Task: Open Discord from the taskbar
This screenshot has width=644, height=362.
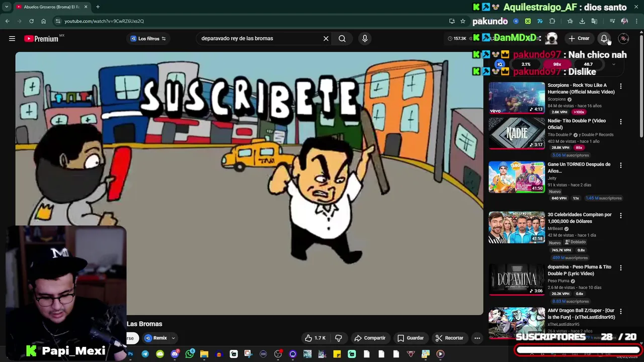Action: tap(175, 354)
